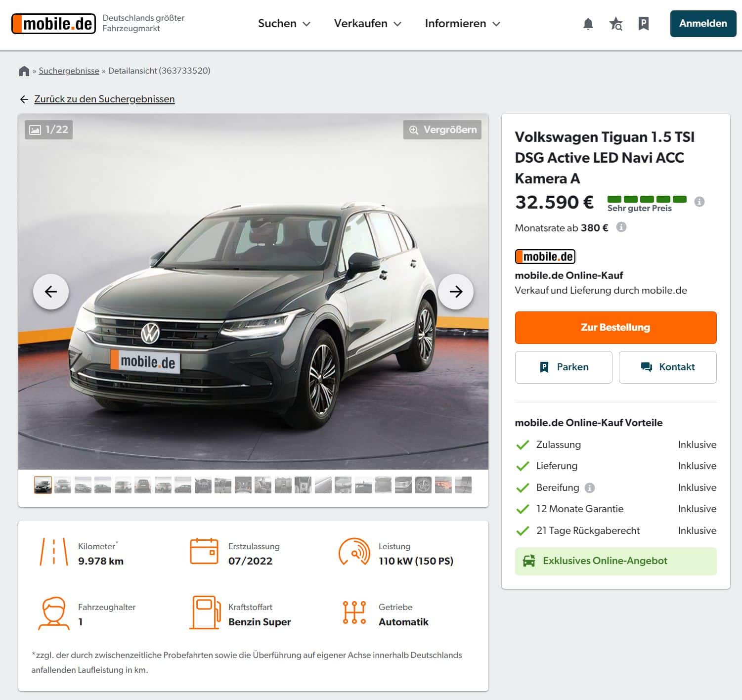
Task: Click the Kontakt button
Action: pos(668,367)
